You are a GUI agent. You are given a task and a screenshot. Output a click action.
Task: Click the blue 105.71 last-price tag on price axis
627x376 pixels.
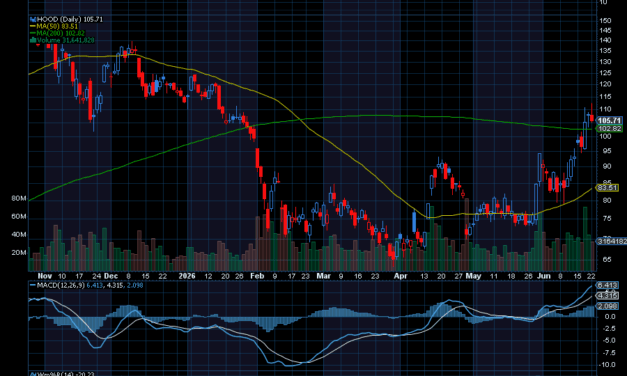pos(609,120)
